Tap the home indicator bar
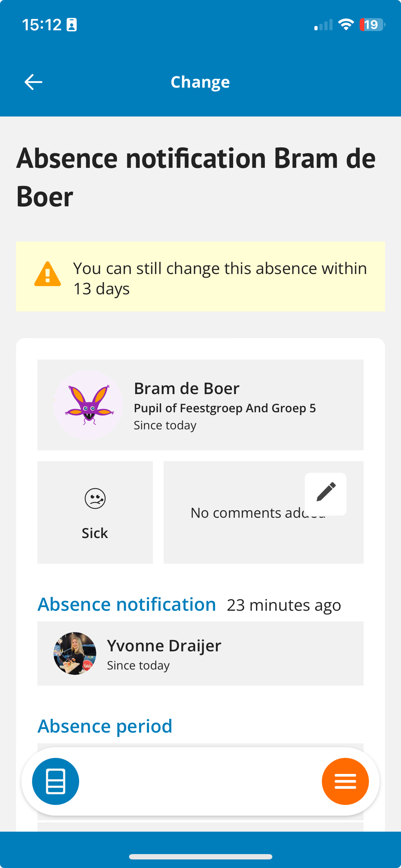This screenshot has height=868, width=401. pyautogui.click(x=200, y=857)
